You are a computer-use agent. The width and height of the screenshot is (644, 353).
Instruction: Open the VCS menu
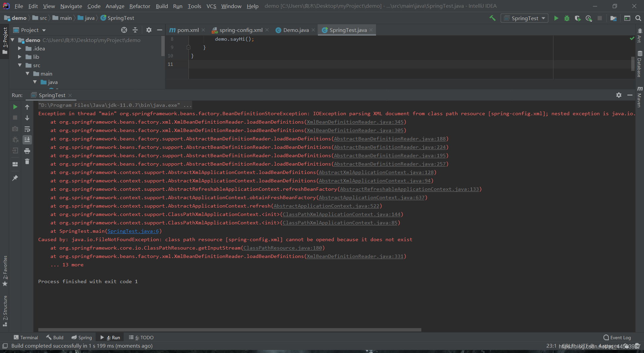click(211, 6)
